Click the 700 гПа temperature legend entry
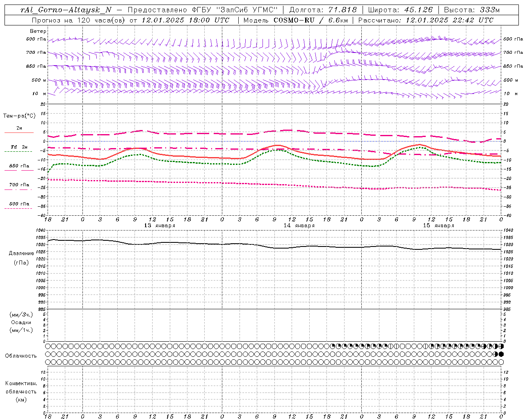This screenshot has width=525, height=420. (x=19, y=185)
